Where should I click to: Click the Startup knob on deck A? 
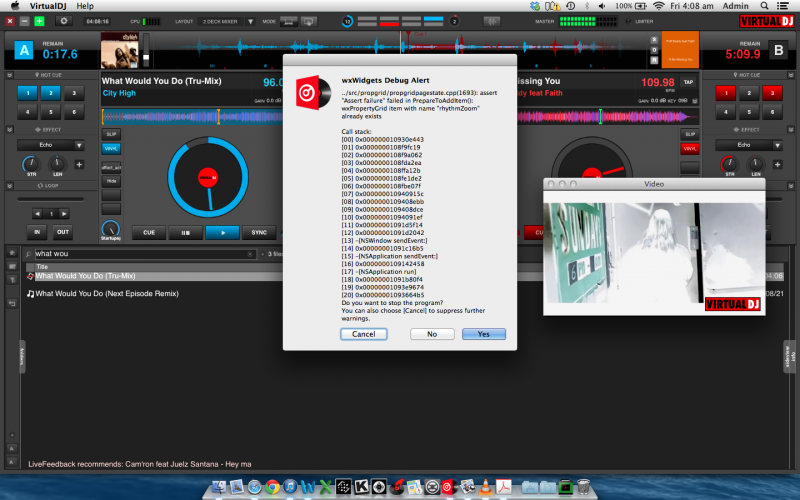point(111,228)
